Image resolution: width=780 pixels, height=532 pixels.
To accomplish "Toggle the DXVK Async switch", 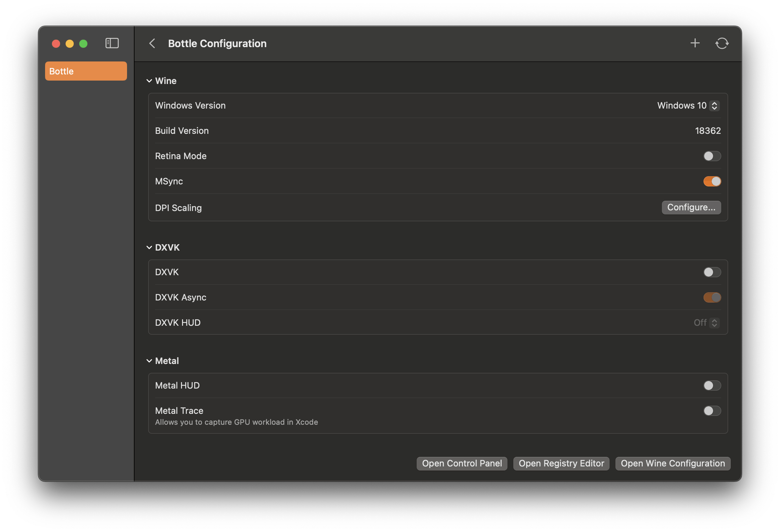I will click(x=712, y=297).
